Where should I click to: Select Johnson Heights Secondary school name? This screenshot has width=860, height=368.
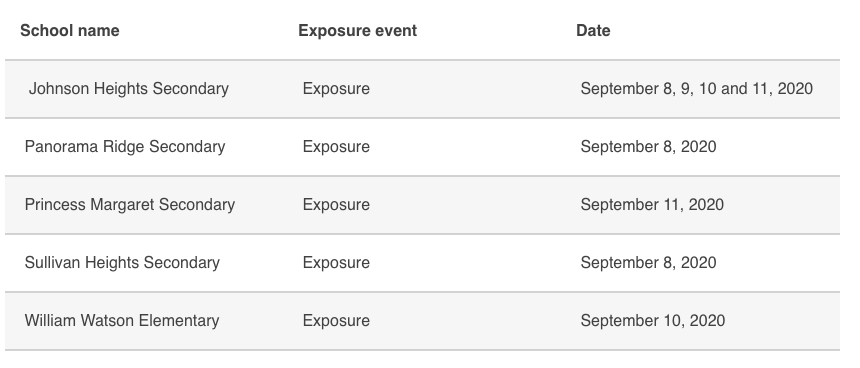tap(128, 89)
